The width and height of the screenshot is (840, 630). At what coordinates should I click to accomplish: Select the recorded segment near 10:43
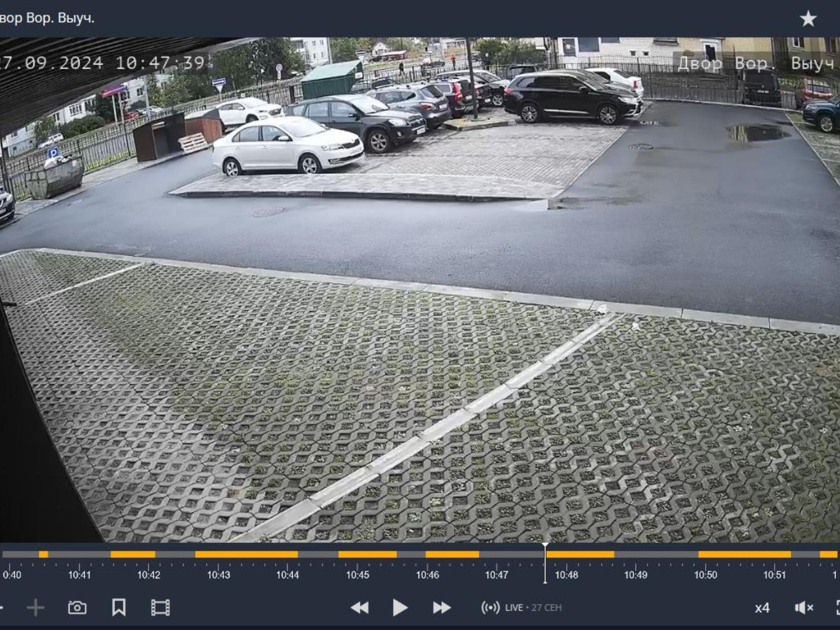tap(246, 554)
